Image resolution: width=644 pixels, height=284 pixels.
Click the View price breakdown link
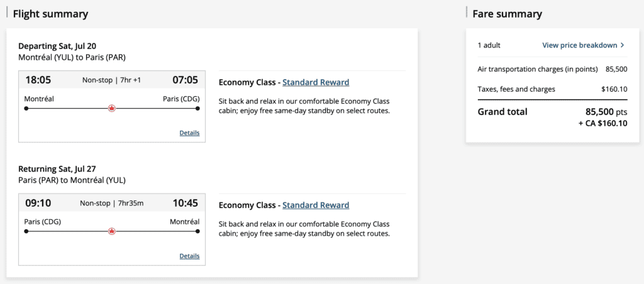(579, 45)
